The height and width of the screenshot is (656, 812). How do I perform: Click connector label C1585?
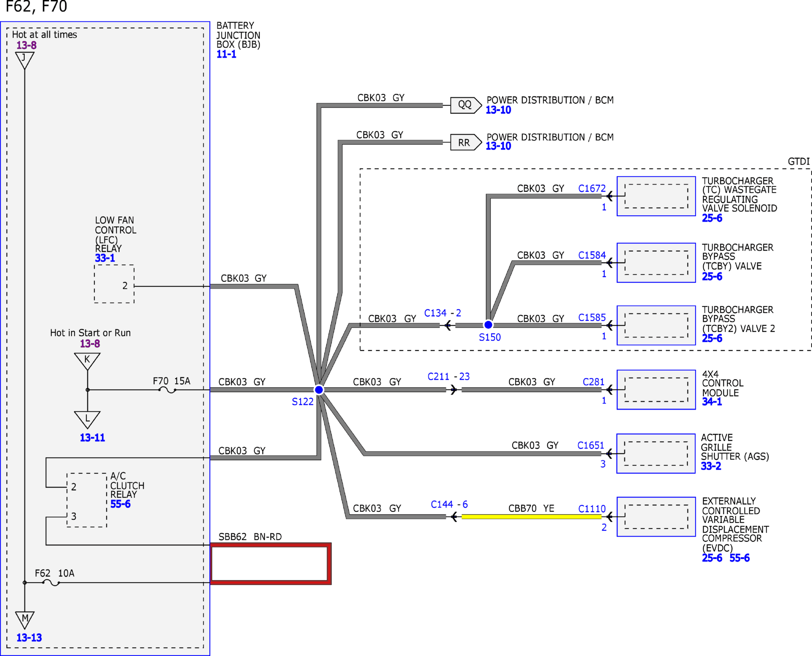(x=592, y=317)
